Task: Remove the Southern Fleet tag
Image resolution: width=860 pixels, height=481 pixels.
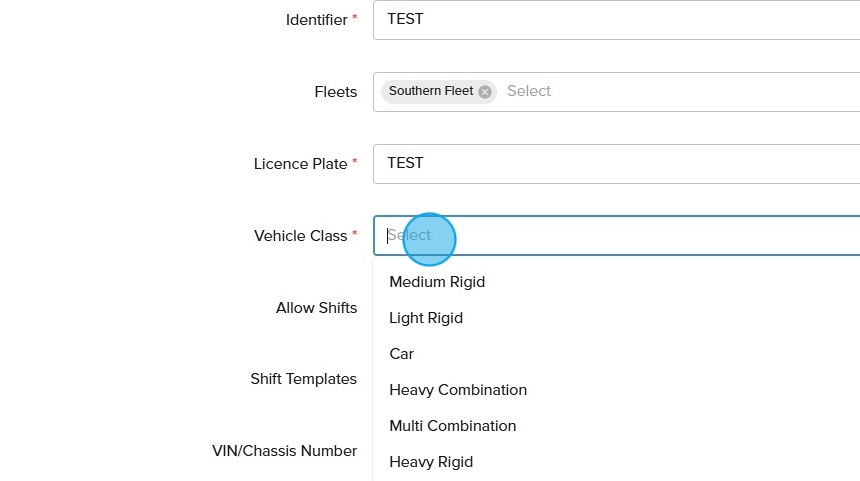Action: click(x=485, y=92)
